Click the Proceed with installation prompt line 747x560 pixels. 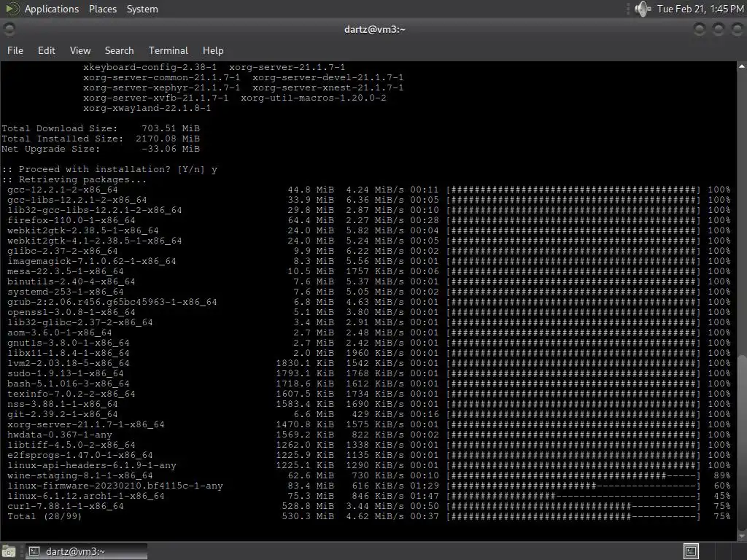click(109, 169)
